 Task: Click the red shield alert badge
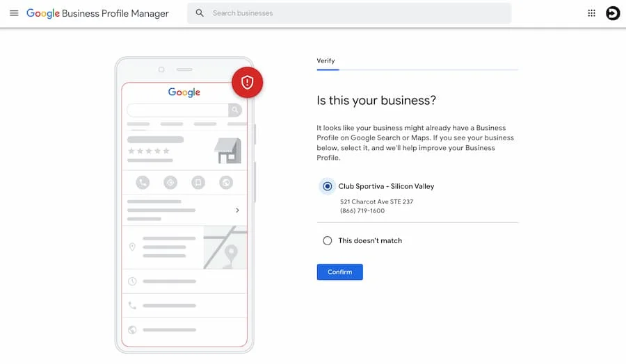(247, 83)
